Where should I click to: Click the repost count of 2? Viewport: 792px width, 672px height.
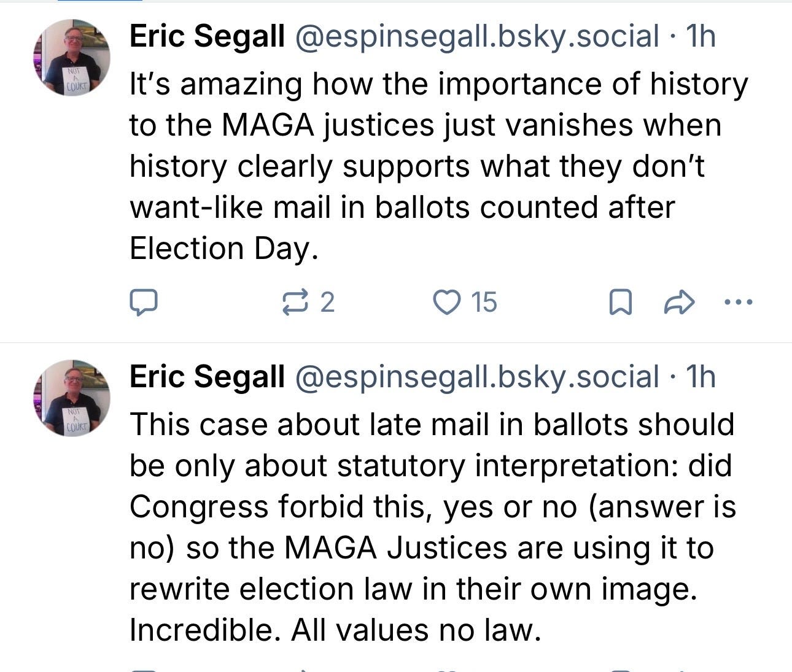pyautogui.click(x=327, y=302)
